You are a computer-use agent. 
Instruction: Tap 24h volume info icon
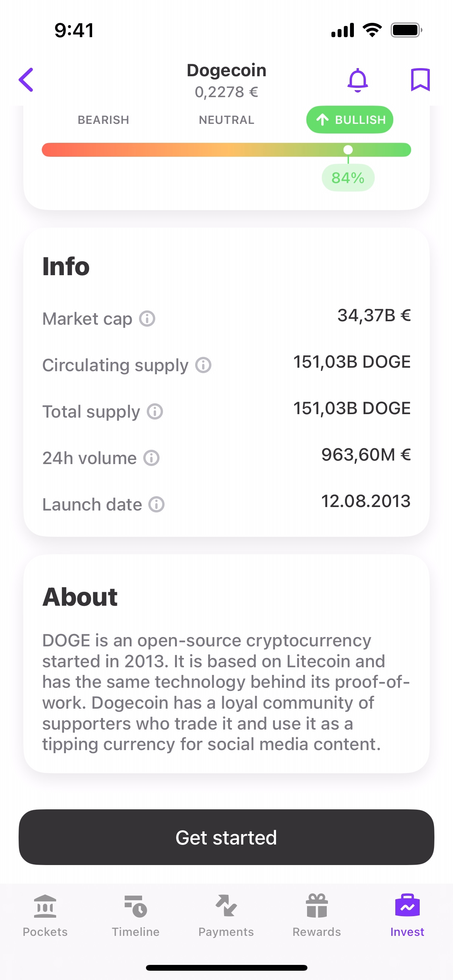coord(151,458)
